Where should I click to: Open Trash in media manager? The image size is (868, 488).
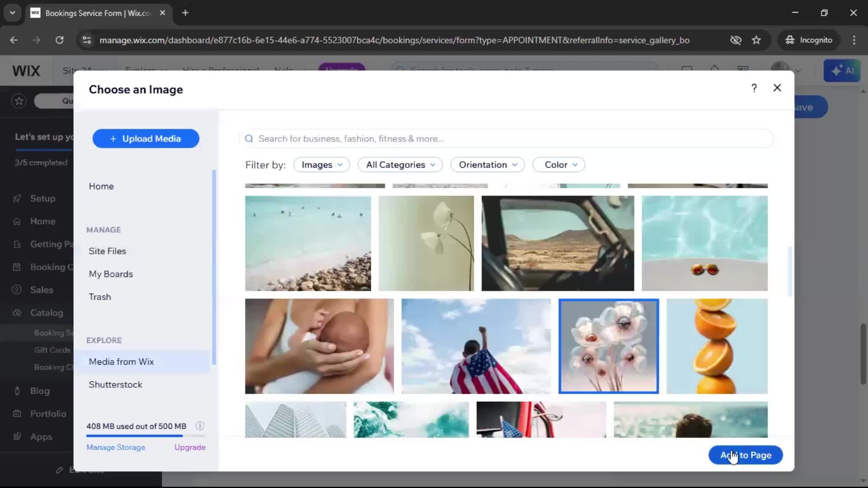100,297
